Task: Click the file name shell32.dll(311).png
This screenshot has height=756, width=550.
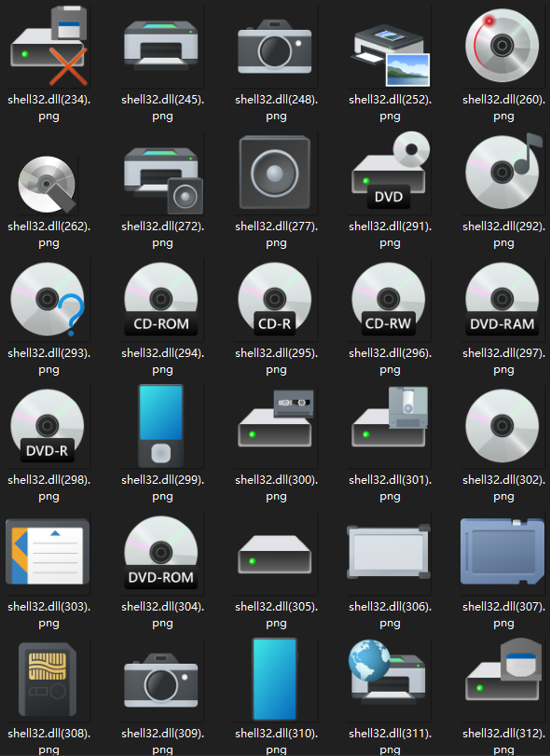Action: pos(390,741)
